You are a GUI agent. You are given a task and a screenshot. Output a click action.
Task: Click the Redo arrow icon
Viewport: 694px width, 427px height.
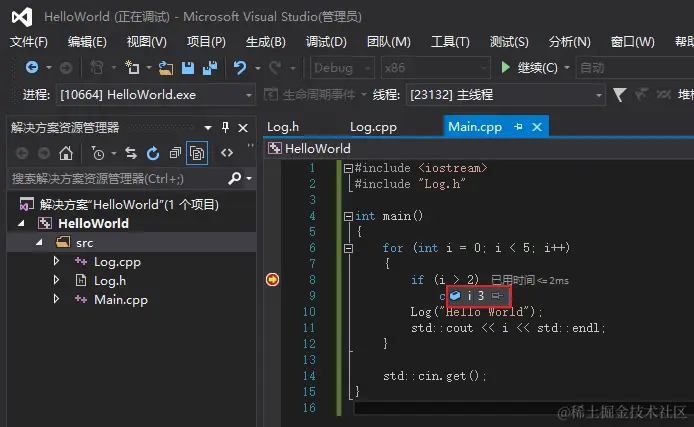[x=275, y=68]
